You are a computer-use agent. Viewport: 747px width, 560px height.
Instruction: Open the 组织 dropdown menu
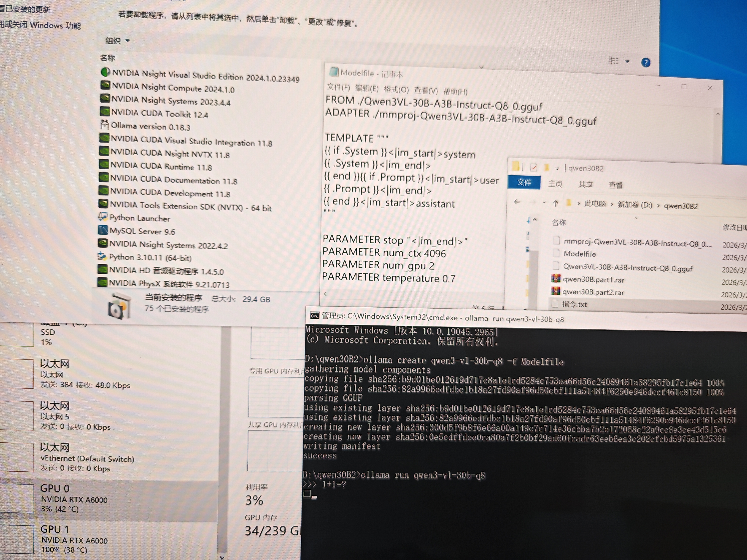(117, 41)
